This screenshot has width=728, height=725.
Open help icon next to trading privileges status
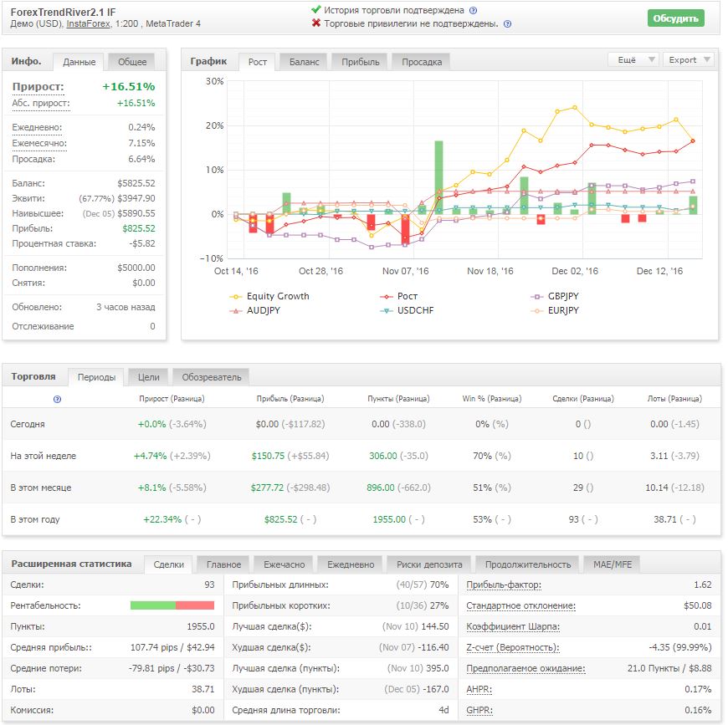(x=507, y=23)
